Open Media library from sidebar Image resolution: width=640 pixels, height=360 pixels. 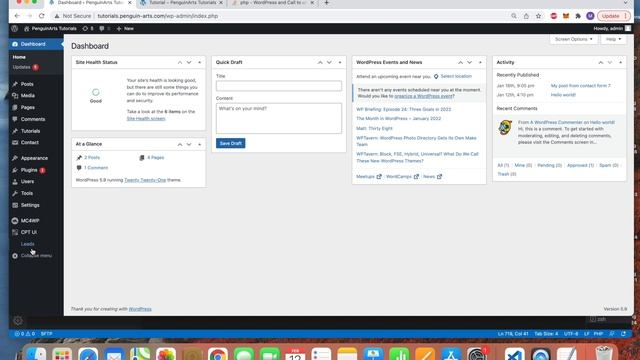[27, 96]
